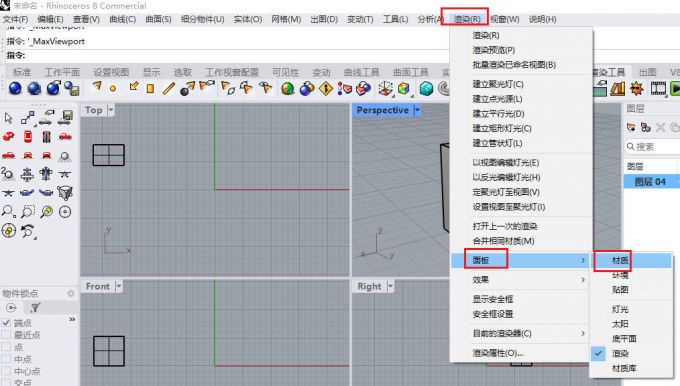Click the orange sun burst toolbar icon

click(637, 88)
